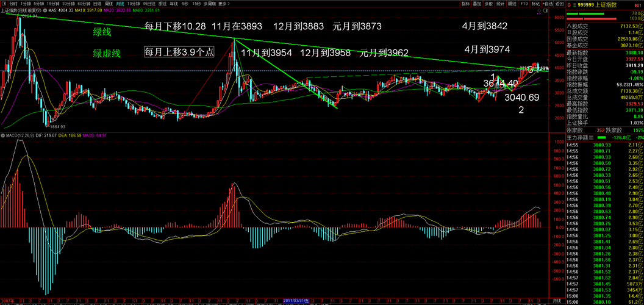Click the MA60: 3351.81 label

(146, 10)
